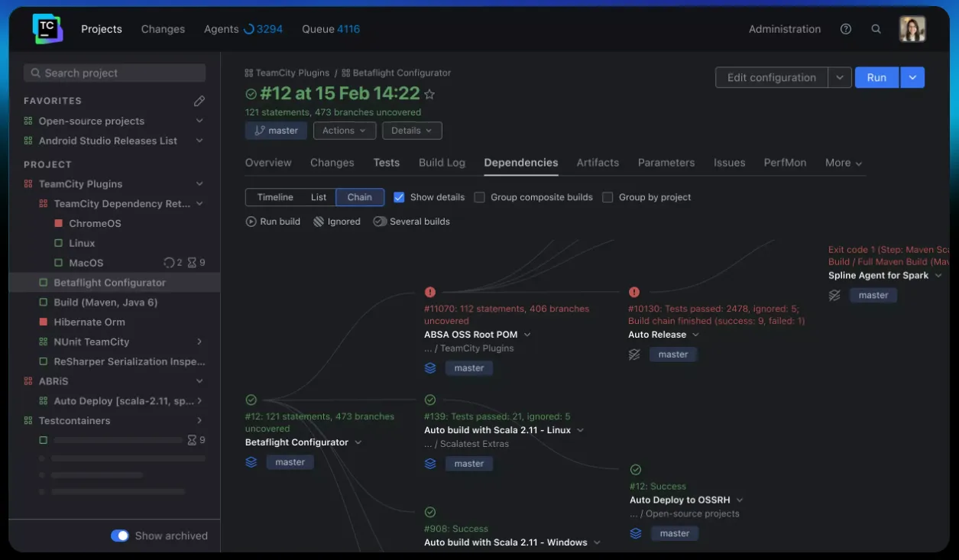Switch to the PerfMon tab

click(x=785, y=163)
